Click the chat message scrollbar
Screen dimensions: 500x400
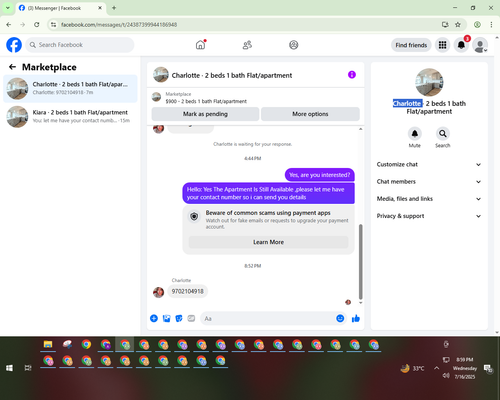coord(360,262)
